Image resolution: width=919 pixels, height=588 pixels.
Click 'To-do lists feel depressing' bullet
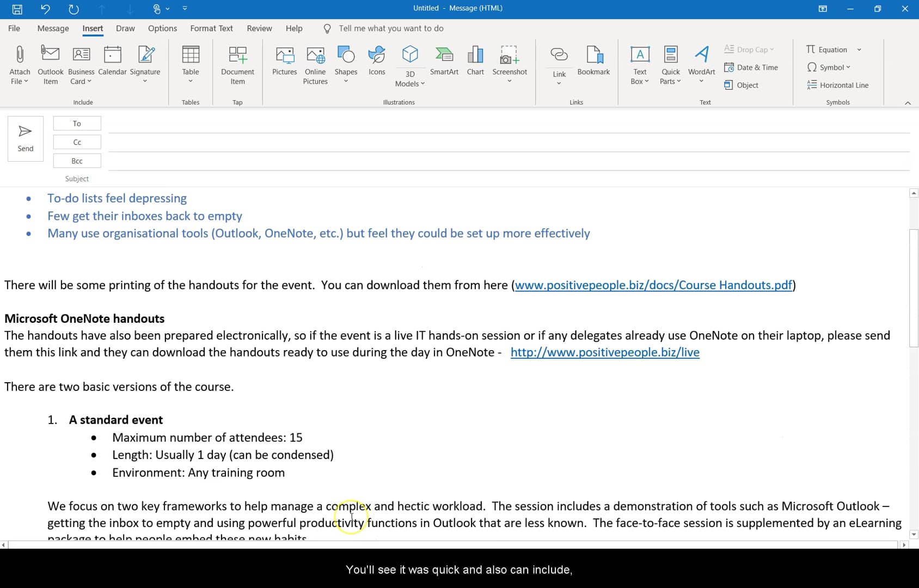(117, 198)
